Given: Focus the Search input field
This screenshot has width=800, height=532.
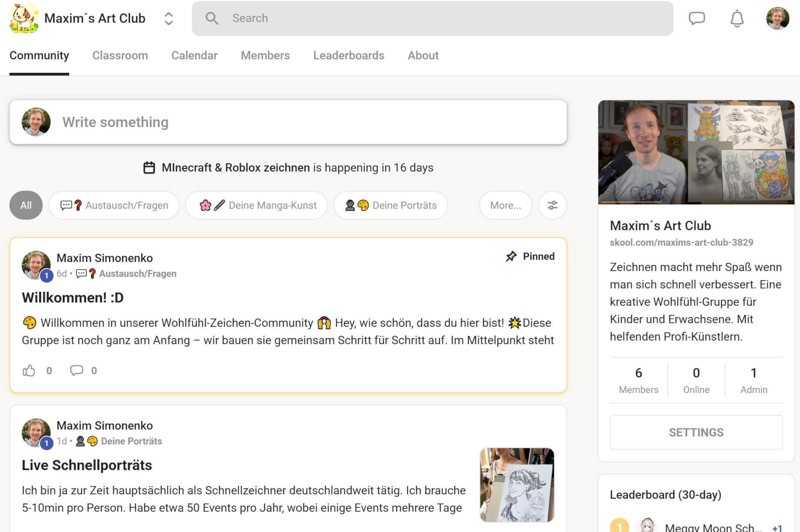Looking at the screenshot, I should tap(432, 18).
